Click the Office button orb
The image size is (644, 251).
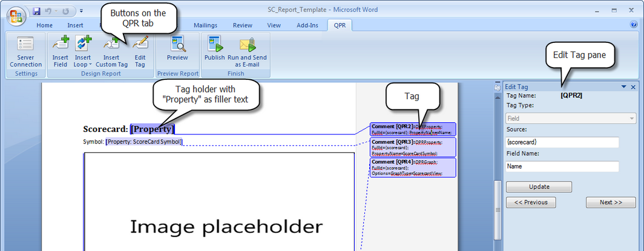(x=16, y=16)
